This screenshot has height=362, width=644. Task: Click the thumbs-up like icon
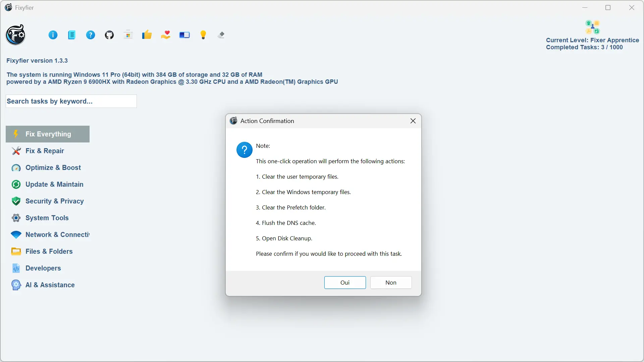[147, 35]
